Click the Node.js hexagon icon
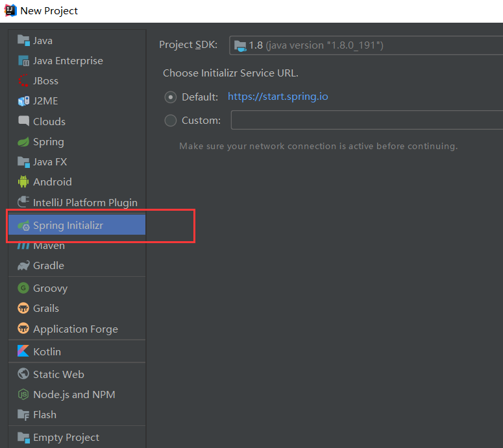 23,394
